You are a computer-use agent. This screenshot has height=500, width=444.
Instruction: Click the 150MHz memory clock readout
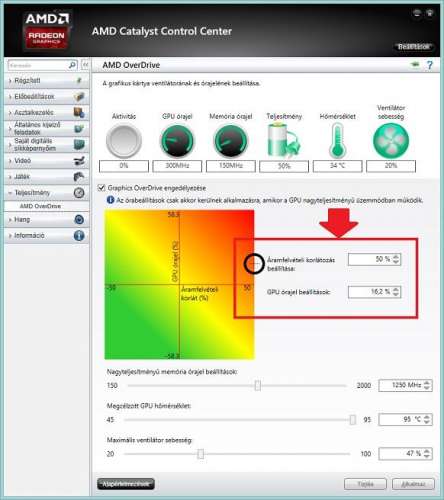[x=231, y=166]
